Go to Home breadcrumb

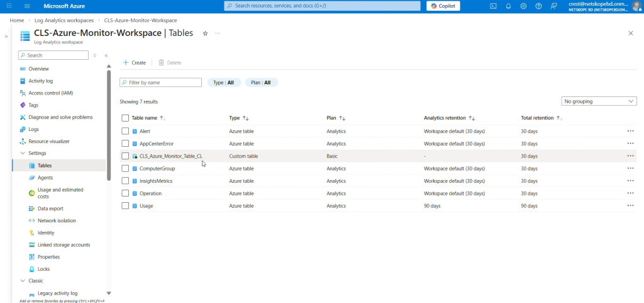coord(17,20)
